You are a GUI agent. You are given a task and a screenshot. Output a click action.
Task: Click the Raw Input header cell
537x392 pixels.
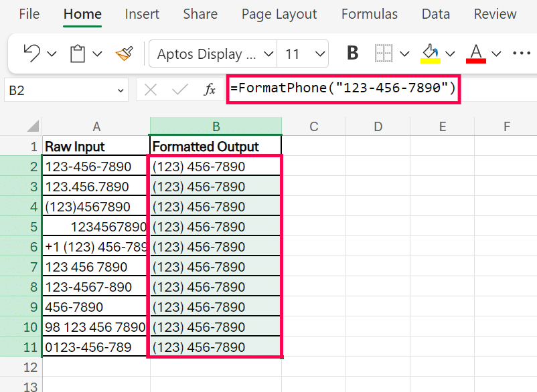coord(96,146)
